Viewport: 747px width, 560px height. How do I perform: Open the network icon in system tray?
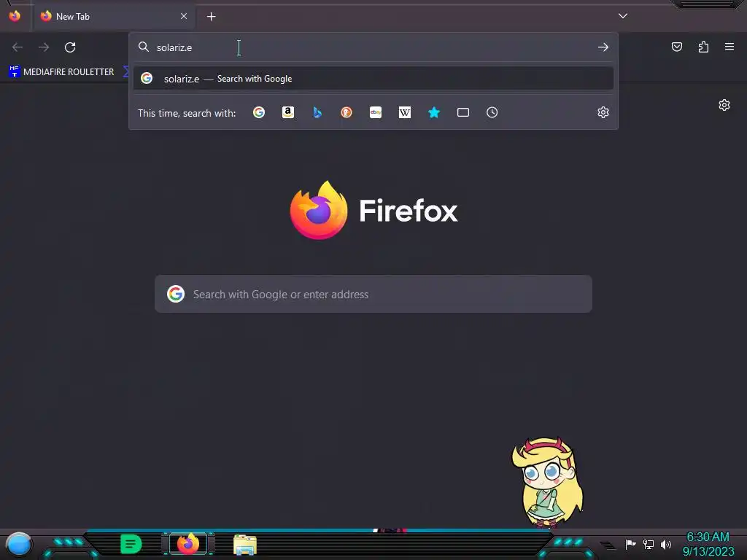tap(648, 544)
